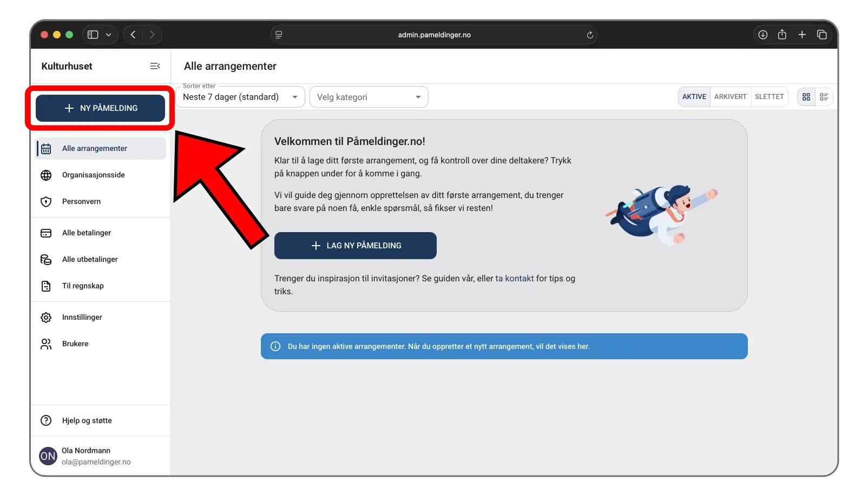Open the Sorter etter dropdown
Image resolution: width=868 pixels, height=501 pixels.
click(x=240, y=97)
